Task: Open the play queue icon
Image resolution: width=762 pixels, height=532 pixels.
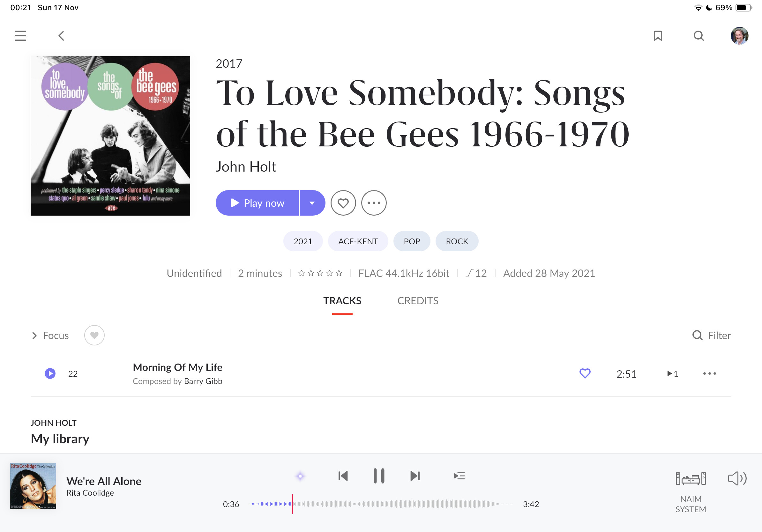Action: (x=459, y=476)
